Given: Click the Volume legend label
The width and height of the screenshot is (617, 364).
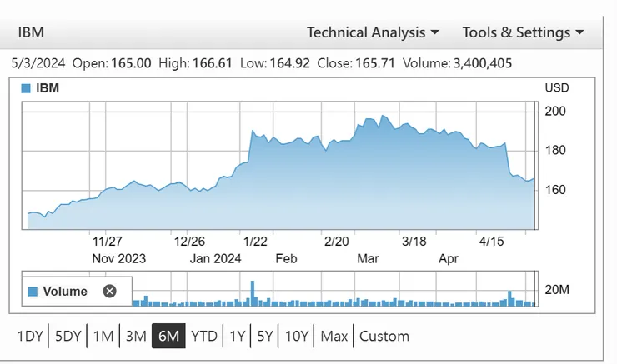Looking at the screenshot, I should coord(65,292).
